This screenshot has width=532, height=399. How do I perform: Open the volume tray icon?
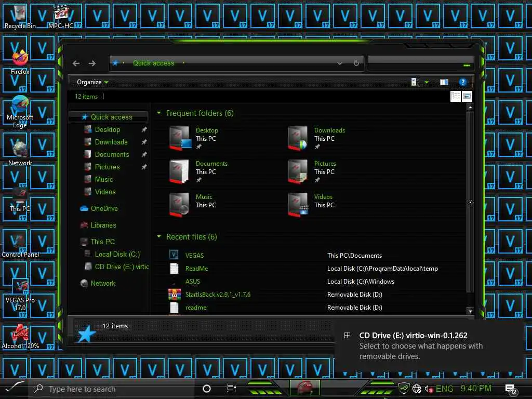[x=429, y=389]
